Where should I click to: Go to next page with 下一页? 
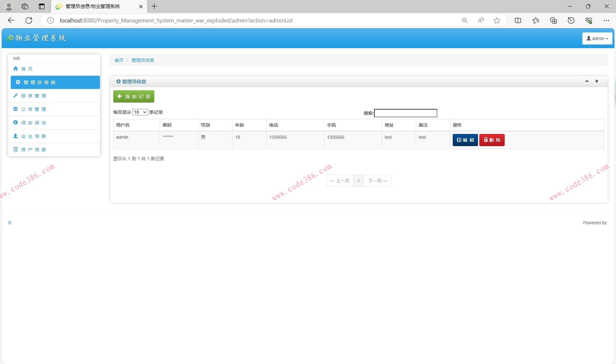(377, 181)
